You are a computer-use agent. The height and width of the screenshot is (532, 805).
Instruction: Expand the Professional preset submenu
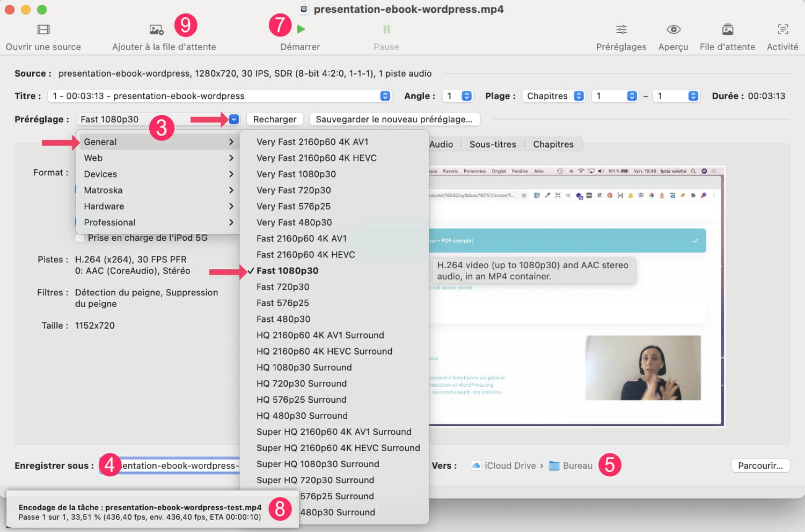coord(158,222)
